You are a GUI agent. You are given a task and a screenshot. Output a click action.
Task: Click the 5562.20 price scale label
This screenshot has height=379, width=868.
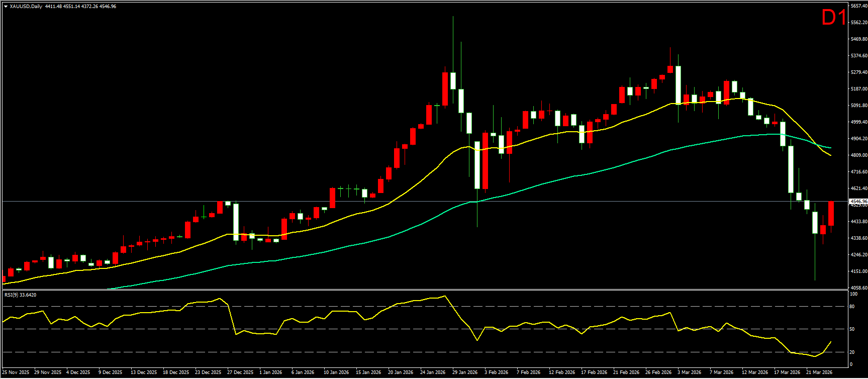tap(858, 23)
